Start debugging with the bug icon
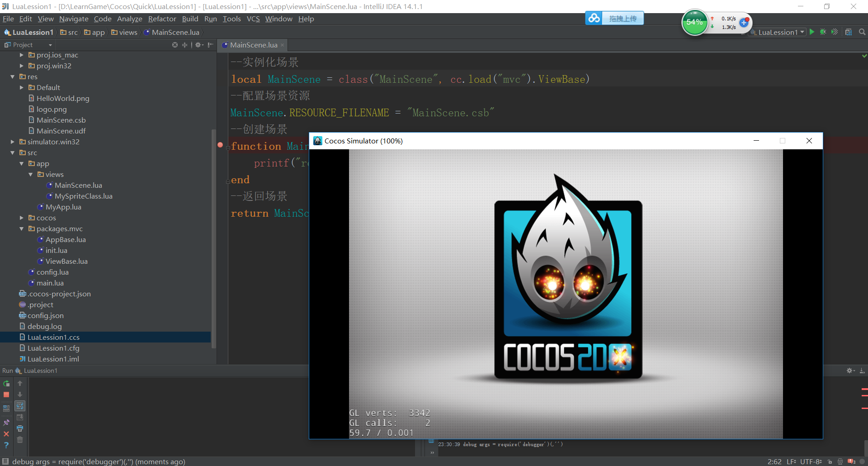Viewport: 868px width, 466px height. click(823, 32)
